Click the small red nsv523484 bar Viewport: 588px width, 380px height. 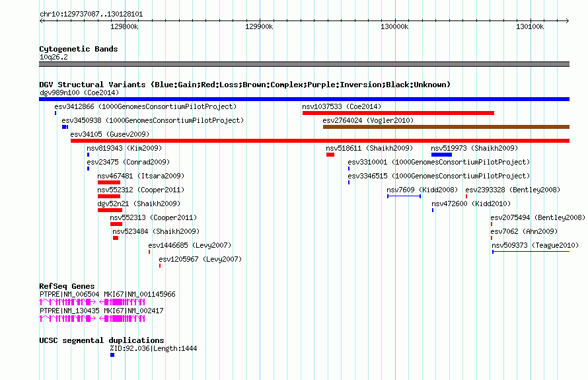pyautogui.click(x=116, y=238)
